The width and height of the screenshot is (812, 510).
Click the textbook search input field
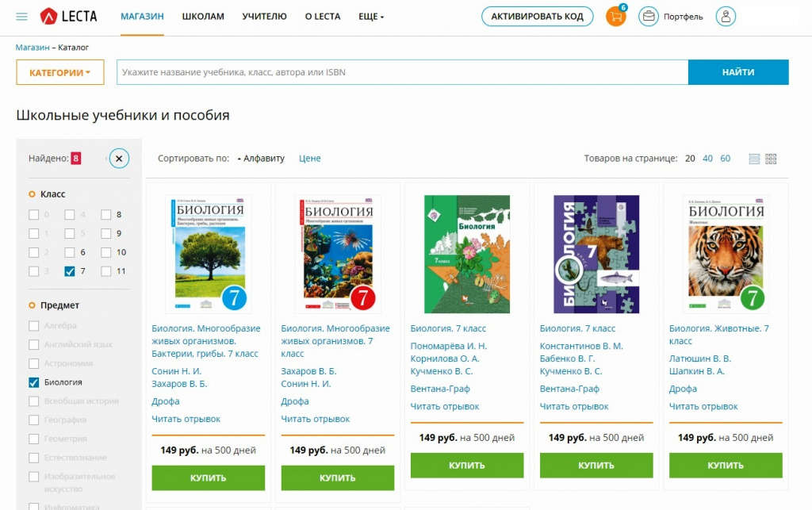pyautogui.click(x=402, y=72)
